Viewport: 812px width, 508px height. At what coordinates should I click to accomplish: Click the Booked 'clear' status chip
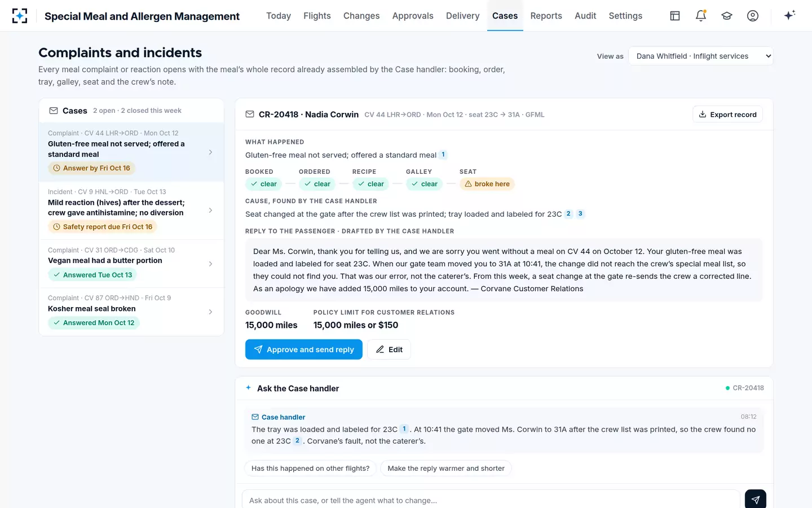[263, 184]
